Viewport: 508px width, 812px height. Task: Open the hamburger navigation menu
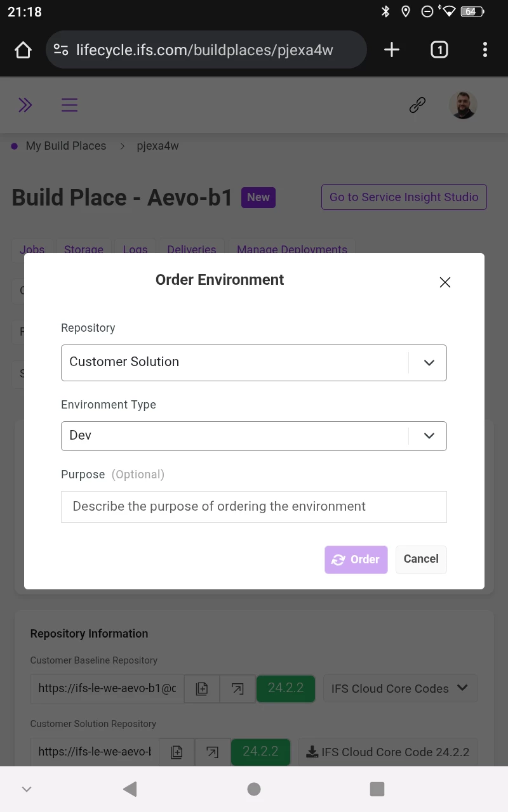69,105
